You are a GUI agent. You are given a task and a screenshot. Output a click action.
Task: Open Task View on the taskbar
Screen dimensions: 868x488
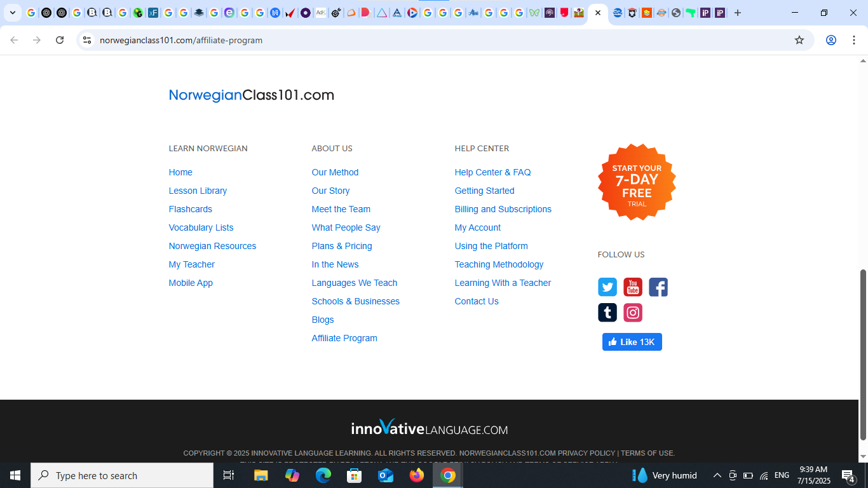click(x=229, y=475)
